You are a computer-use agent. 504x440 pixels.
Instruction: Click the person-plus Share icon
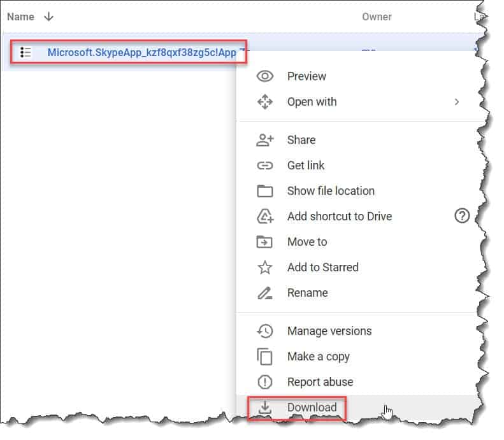[265, 140]
